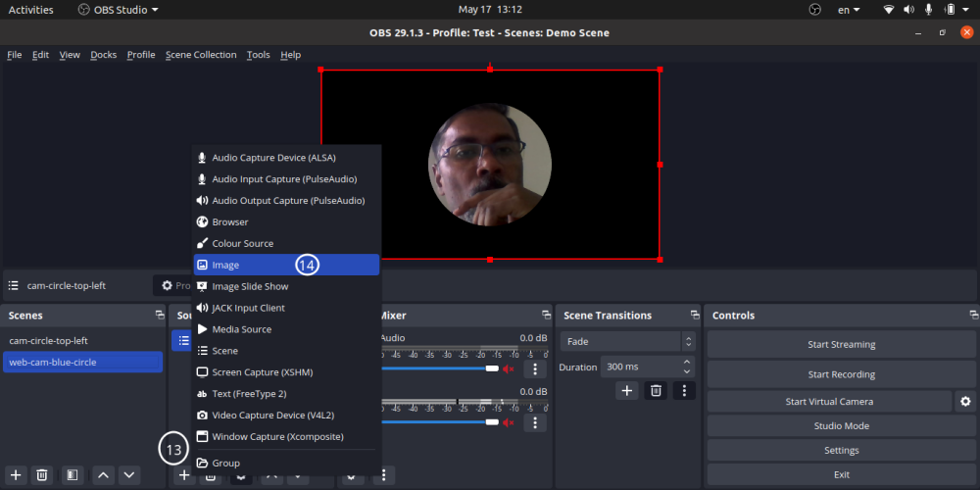980x490 pixels.
Task: Move the scene up with the up-arrow icon
Action: click(x=104, y=475)
